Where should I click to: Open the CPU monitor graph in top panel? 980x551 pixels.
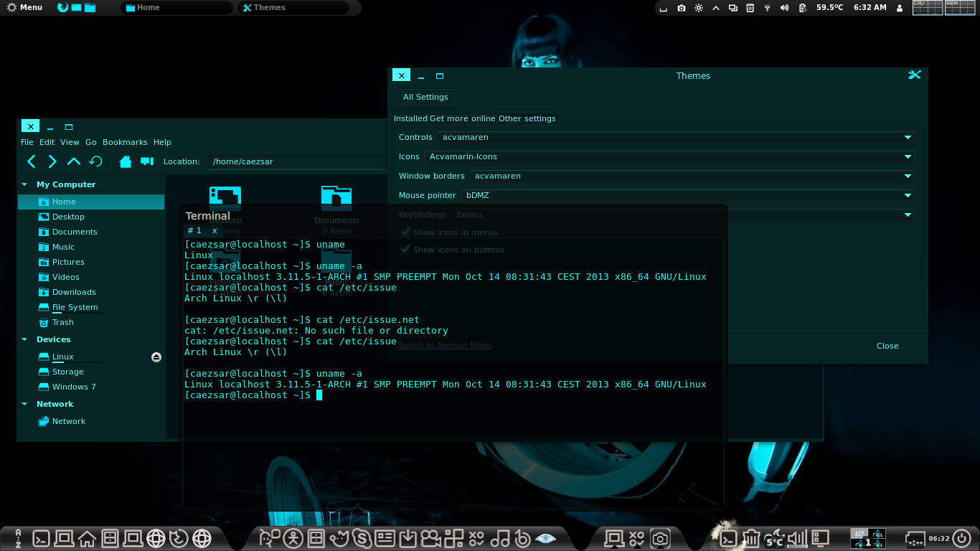coord(927,7)
